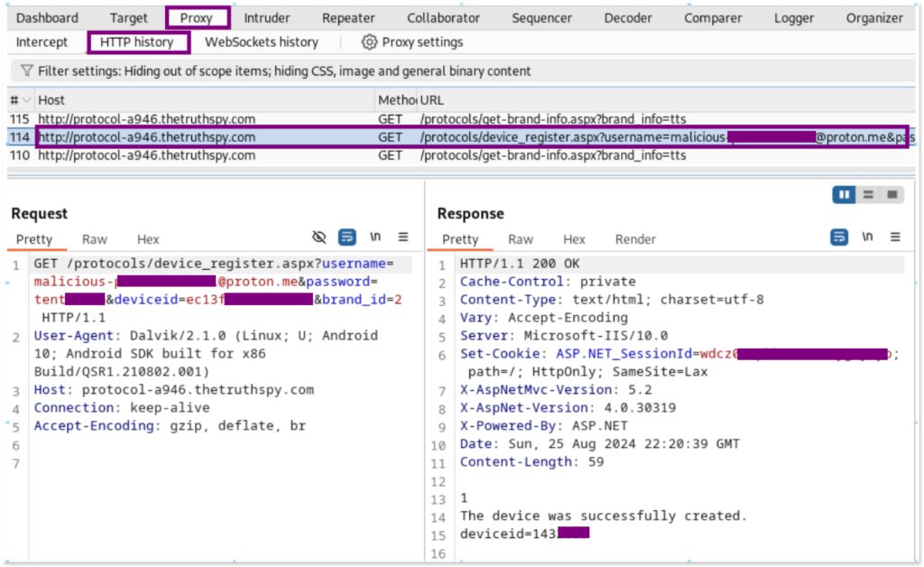Toggle non-printable characters (\n) in Request panel

click(375, 237)
